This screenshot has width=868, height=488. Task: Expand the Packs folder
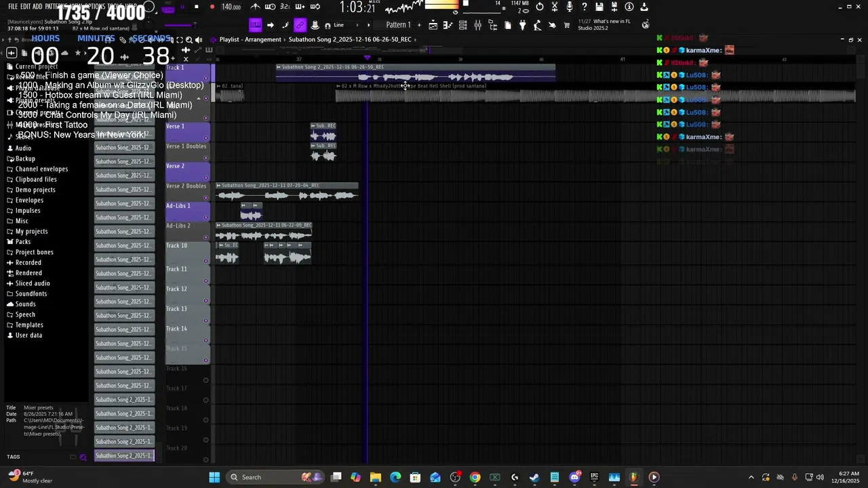point(23,242)
